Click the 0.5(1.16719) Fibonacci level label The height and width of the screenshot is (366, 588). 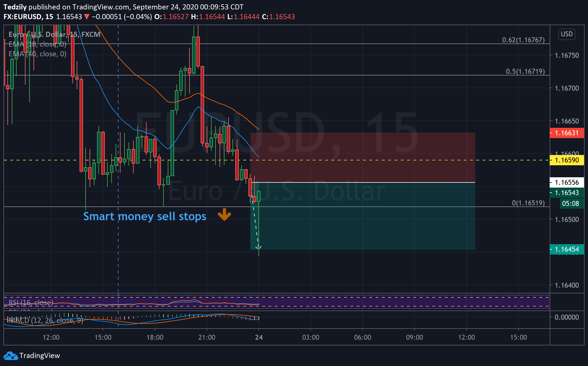click(x=525, y=71)
